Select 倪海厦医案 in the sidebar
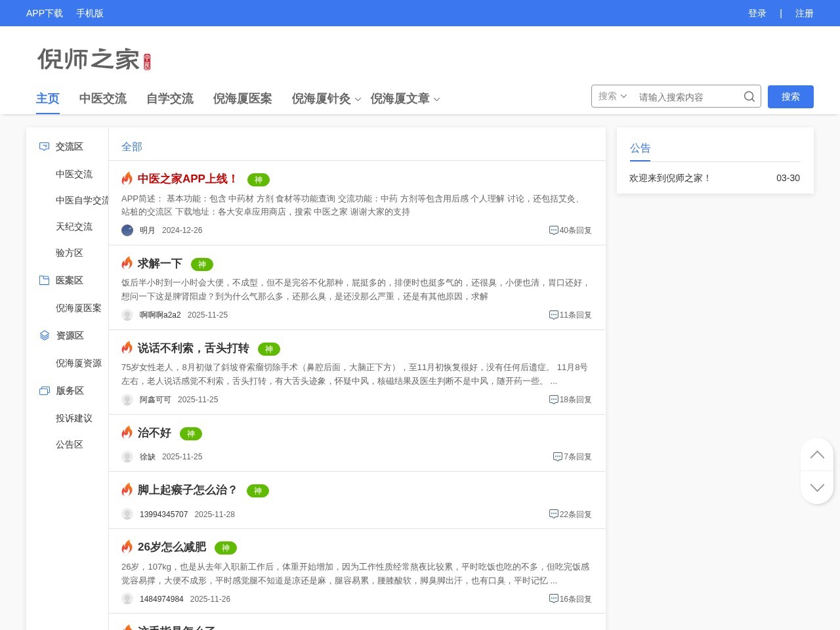 pyautogui.click(x=79, y=308)
